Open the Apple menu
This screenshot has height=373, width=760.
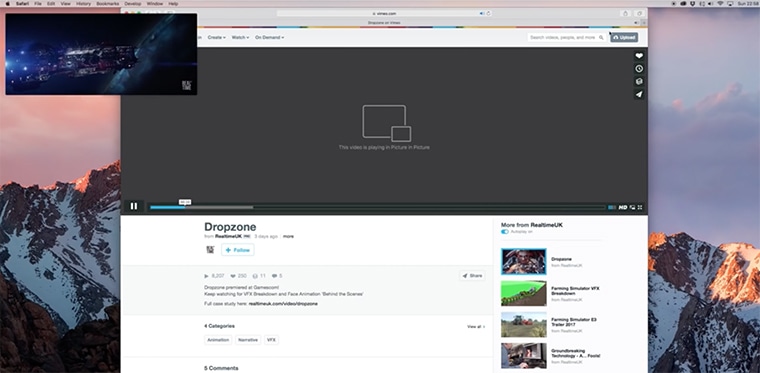pyautogui.click(x=7, y=3)
